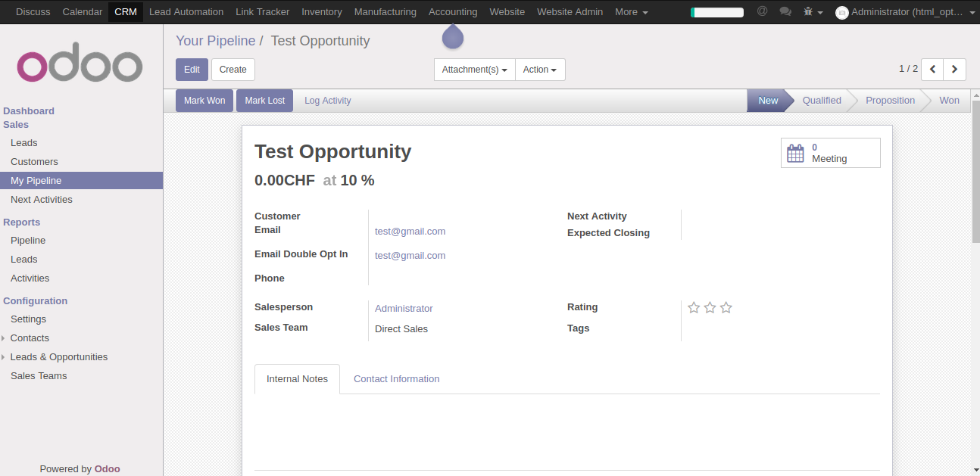Image resolution: width=980 pixels, height=476 pixels.
Task: Open the CRM menu
Action: (x=126, y=12)
